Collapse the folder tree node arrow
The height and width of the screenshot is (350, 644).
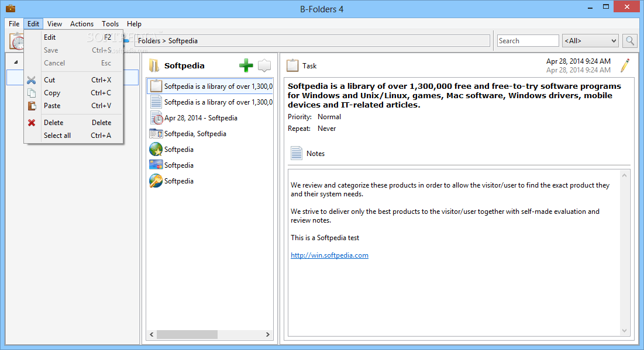(x=16, y=62)
